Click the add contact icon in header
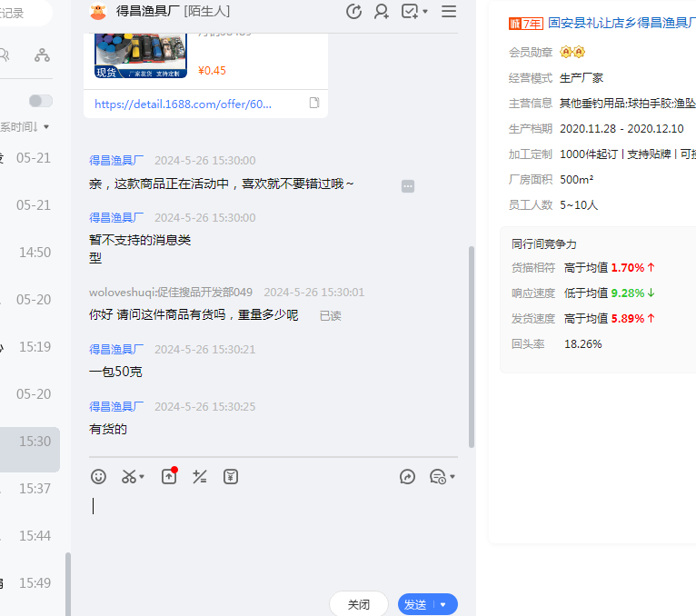The width and height of the screenshot is (696, 616). [382, 12]
